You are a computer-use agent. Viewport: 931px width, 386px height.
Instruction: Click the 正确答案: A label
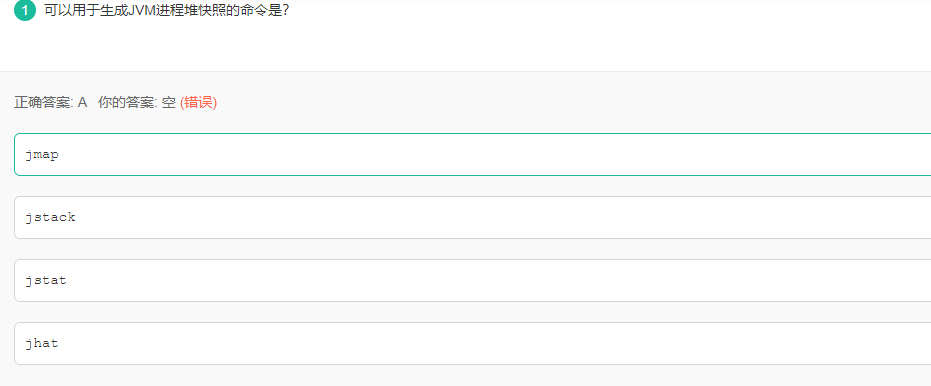click(51, 103)
